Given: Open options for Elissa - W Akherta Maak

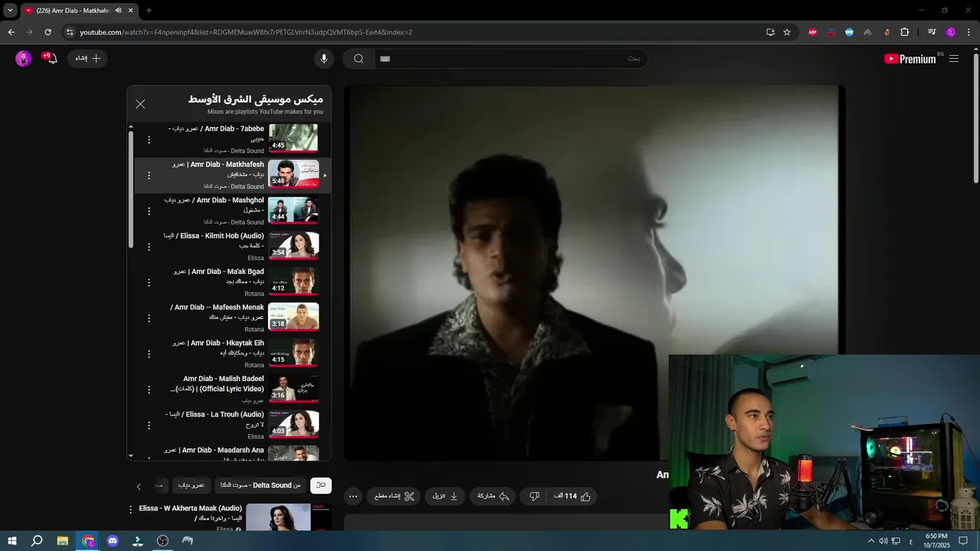Looking at the screenshot, I should pos(131,510).
